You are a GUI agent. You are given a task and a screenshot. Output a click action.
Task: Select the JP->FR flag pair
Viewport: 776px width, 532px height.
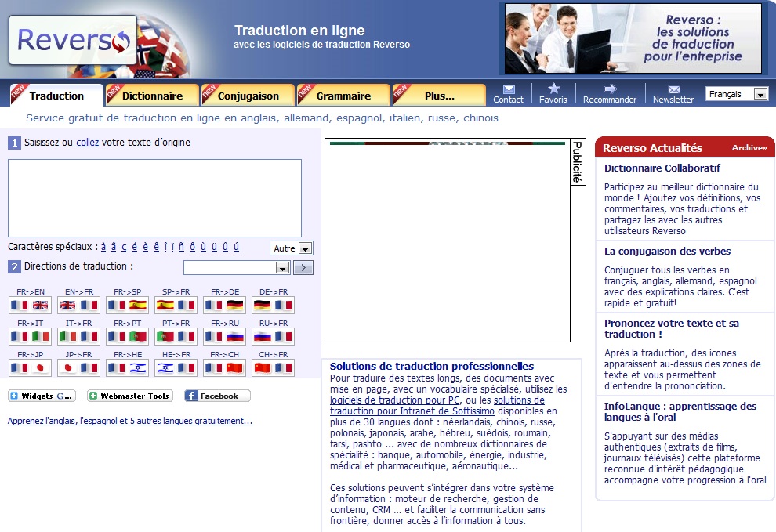tap(78, 368)
